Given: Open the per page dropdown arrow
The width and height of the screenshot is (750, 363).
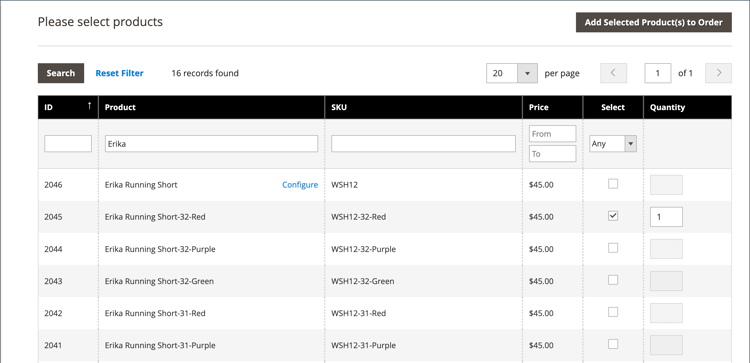Looking at the screenshot, I should (528, 73).
